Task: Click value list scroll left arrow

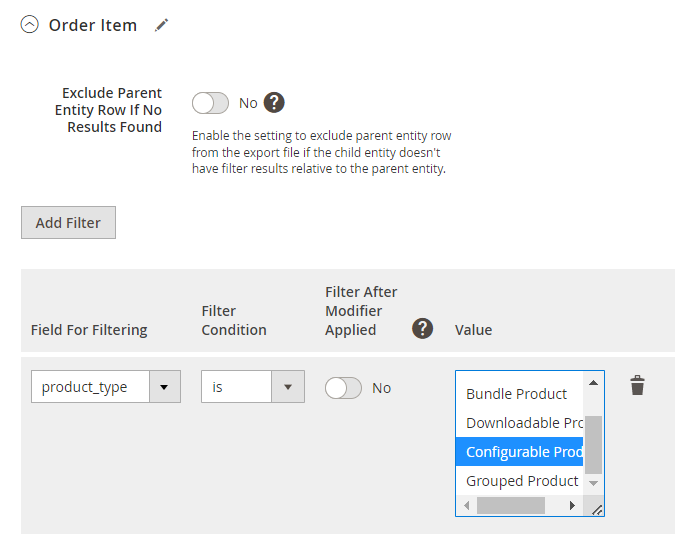Action: pos(467,505)
